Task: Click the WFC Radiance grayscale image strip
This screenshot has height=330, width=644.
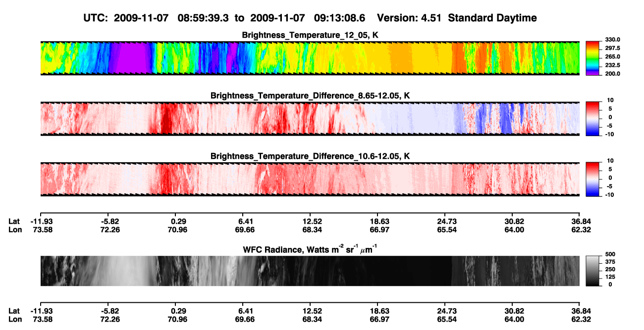Action: click(310, 271)
